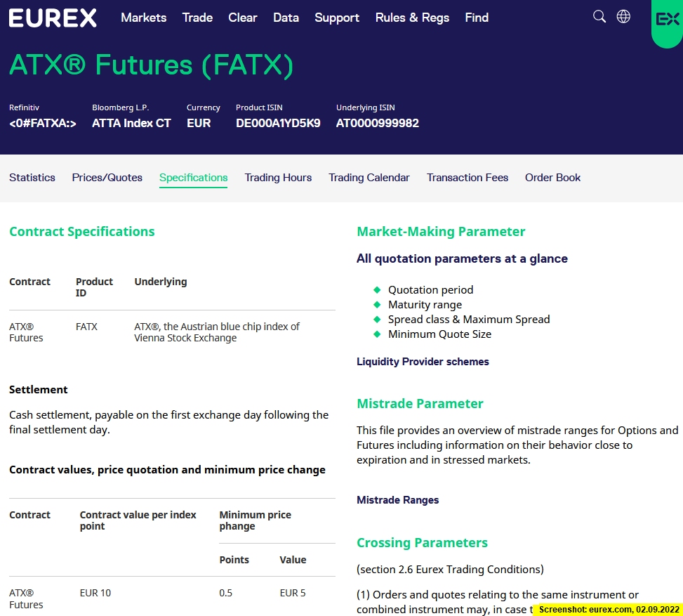
Task: Click the ATX® Futures (FATX) page title
Action: (151, 65)
